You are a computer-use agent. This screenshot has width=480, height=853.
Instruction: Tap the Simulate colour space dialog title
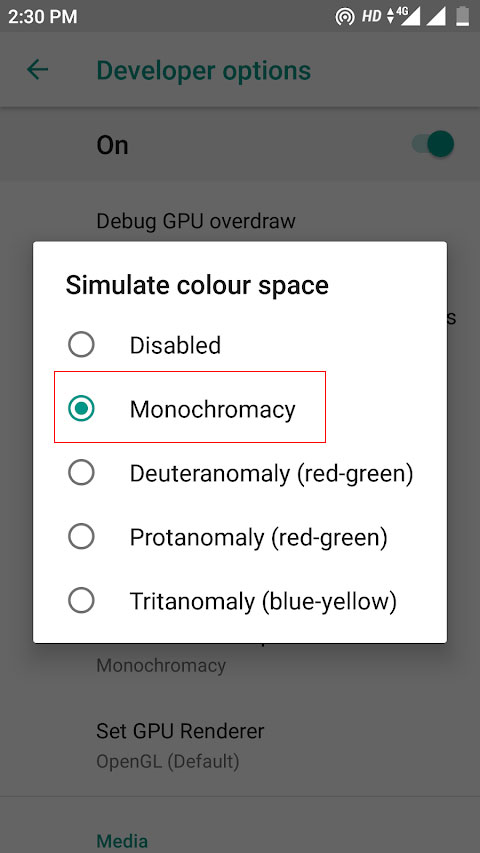(197, 285)
